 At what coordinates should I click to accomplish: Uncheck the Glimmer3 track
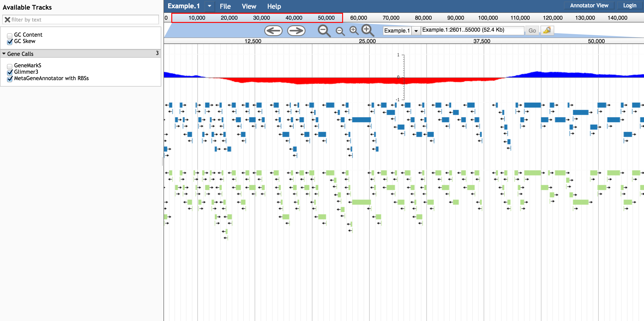[x=10, y=73]
